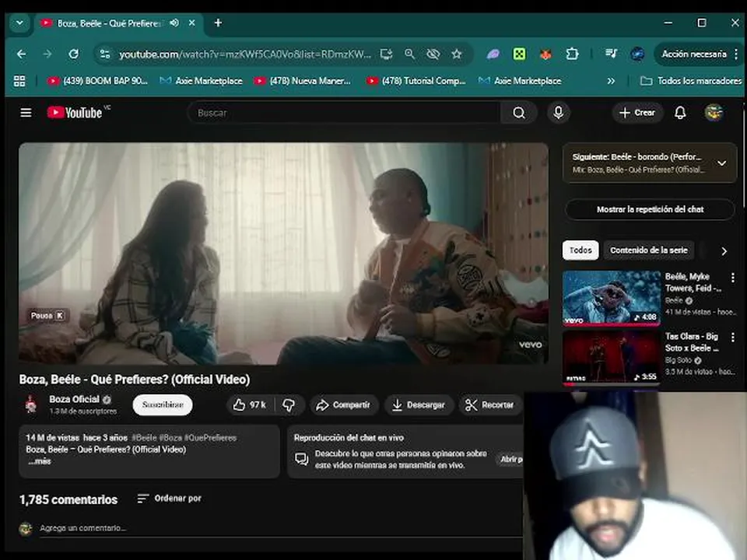Dislike the video with thumbs-down

click(x=289, y=404)
